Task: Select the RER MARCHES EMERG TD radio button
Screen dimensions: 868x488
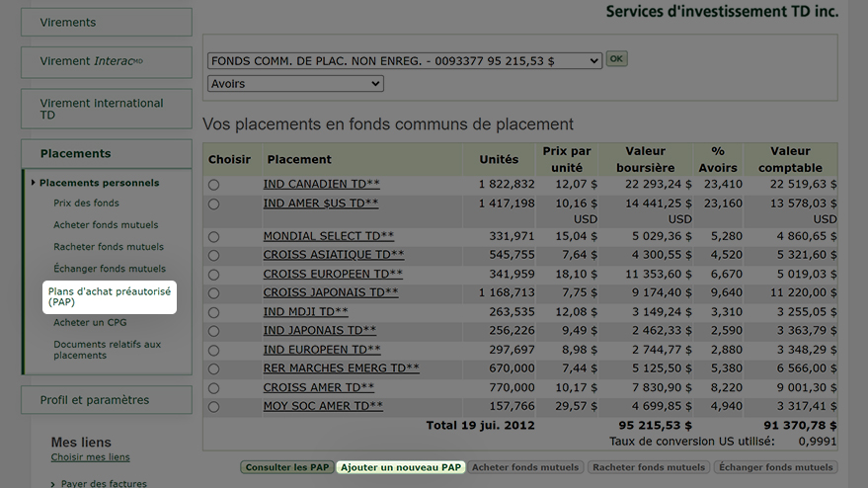Action: pos(213,369)
